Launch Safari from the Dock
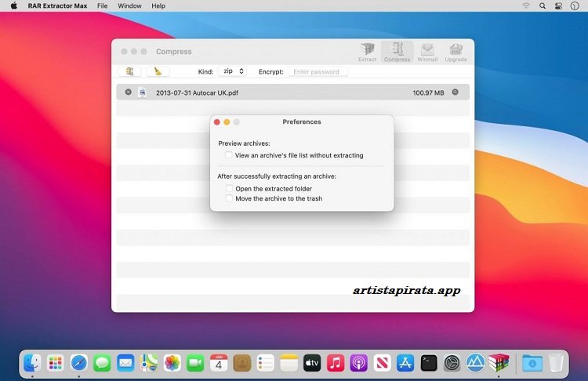This screenshot has width=588, height=381. click(x=78, y=363)
